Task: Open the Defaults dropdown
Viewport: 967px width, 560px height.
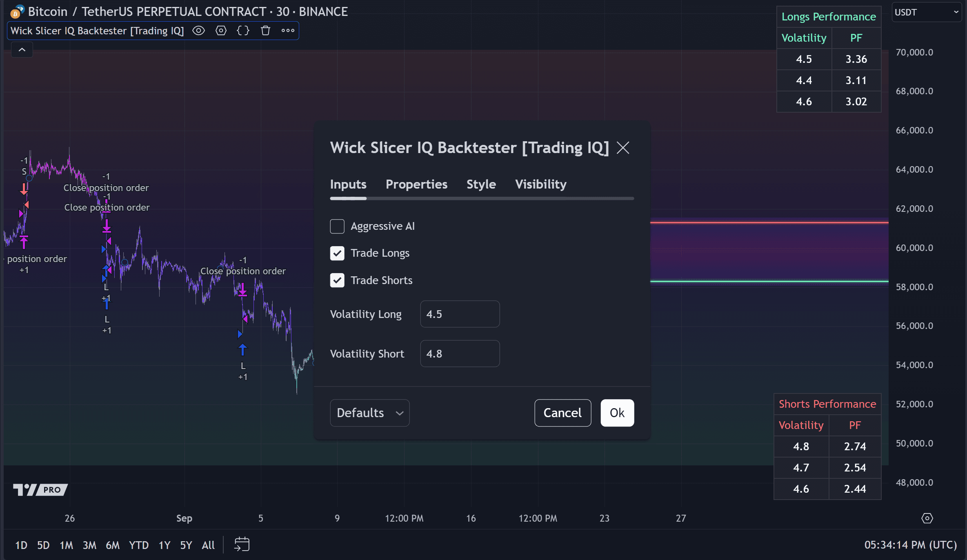Action: pos(369,413)
